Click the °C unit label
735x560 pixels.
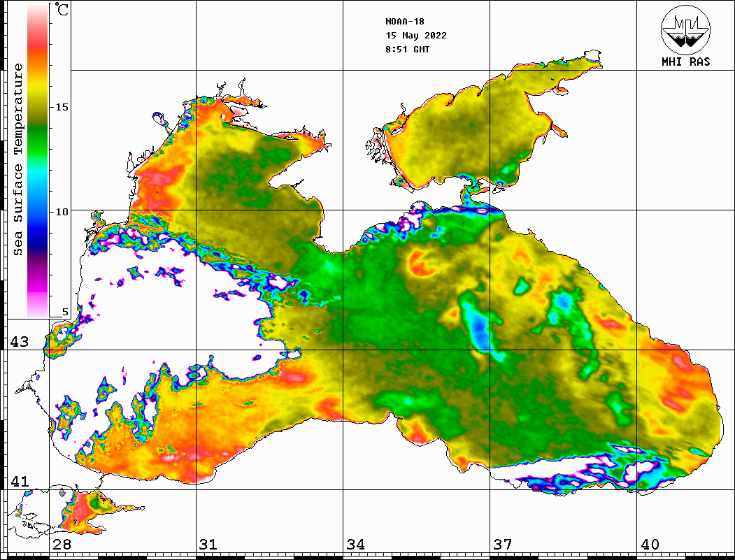[x=61, y=9]
